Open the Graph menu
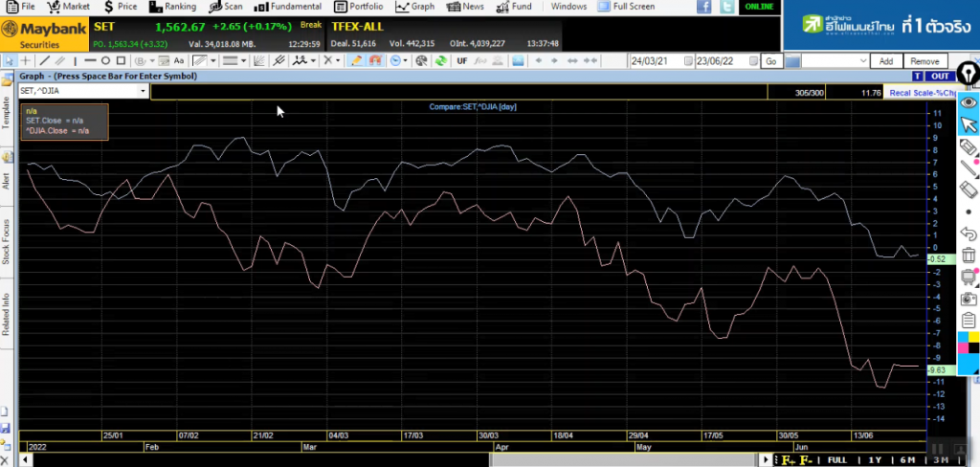The height and width of the screenshot is (467, 980). tap(415, 7)
